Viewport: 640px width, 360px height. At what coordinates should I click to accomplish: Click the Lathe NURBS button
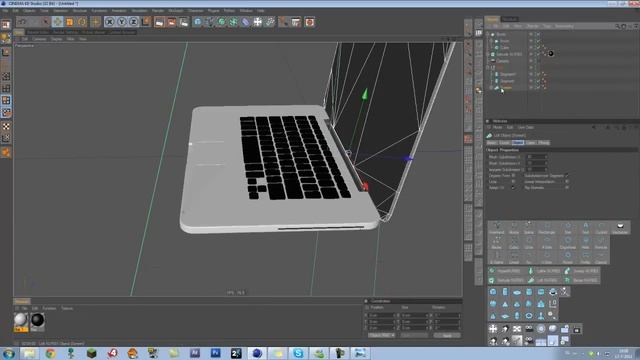point(544,271)
